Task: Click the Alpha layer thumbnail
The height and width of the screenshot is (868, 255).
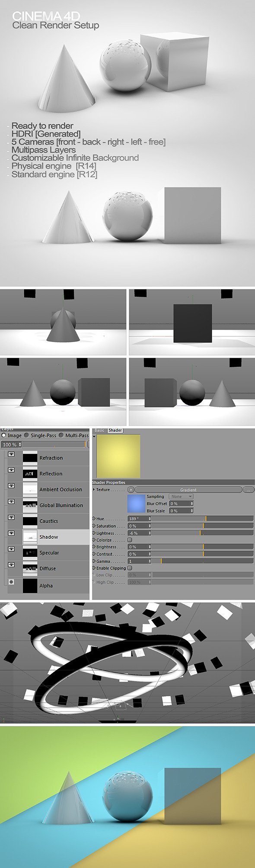Action: (30, 586)
